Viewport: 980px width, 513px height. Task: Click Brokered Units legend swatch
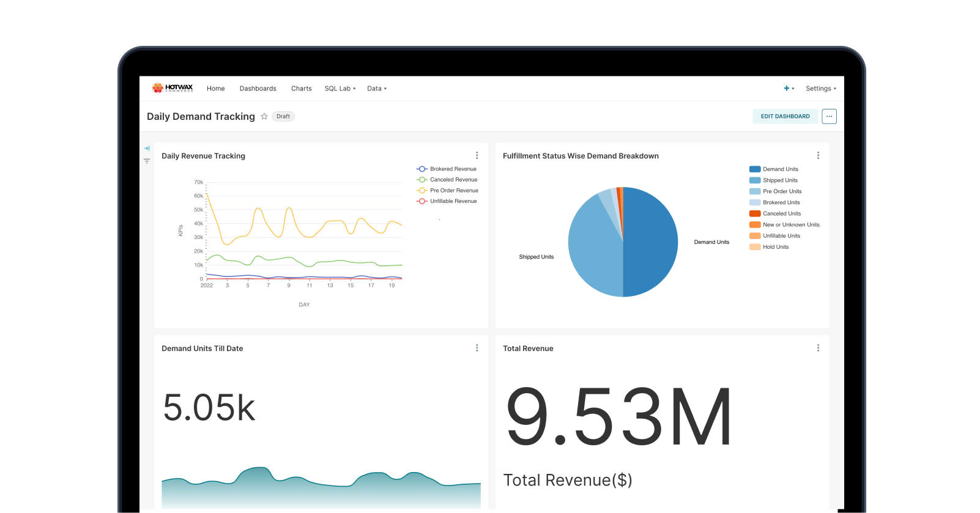tap(755, 202)
